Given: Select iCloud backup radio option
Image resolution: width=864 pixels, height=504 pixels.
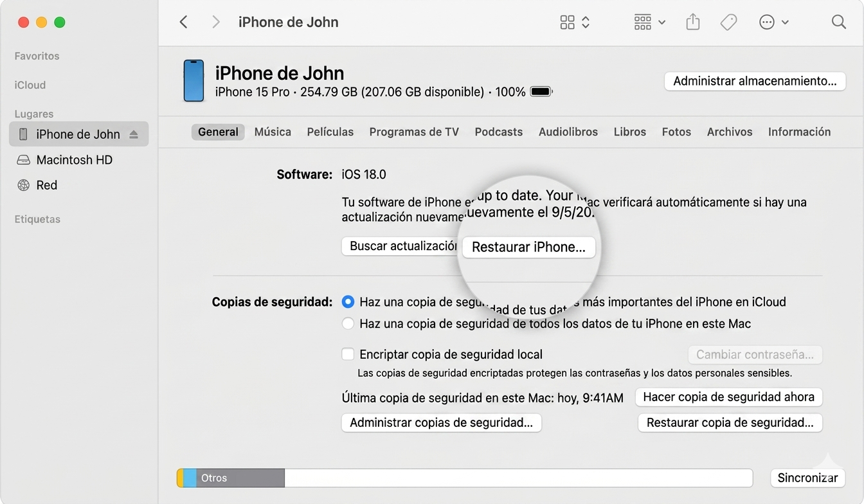Looking at the screenshot, I should (x=348, y=301).
